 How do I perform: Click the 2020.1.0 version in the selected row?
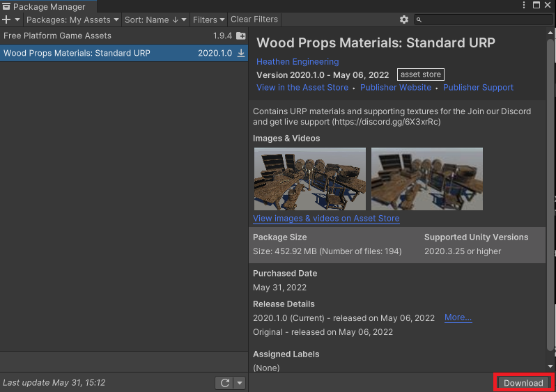(x=215, y=53)
